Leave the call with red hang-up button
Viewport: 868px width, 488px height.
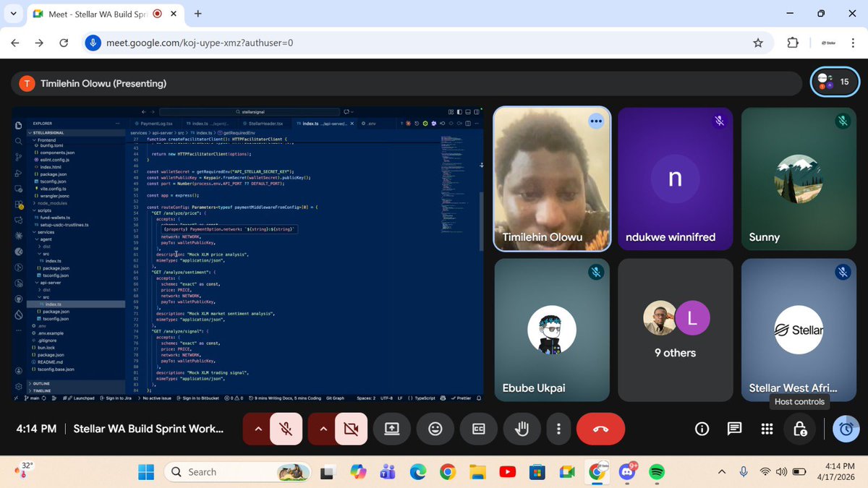pos(600,429)
